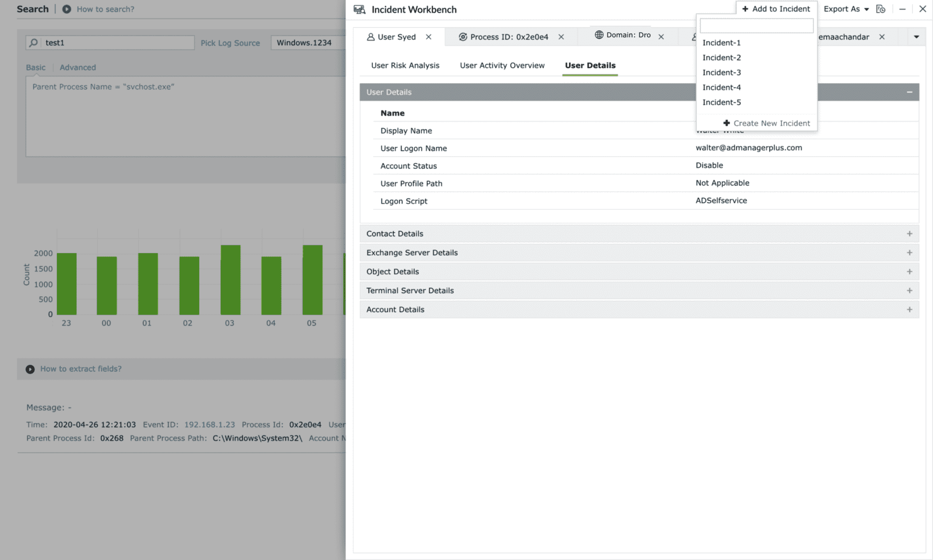This screenshot has height=560, width=933.
Task: Close the User Syed tab
Action: click(x=428, y=37)
